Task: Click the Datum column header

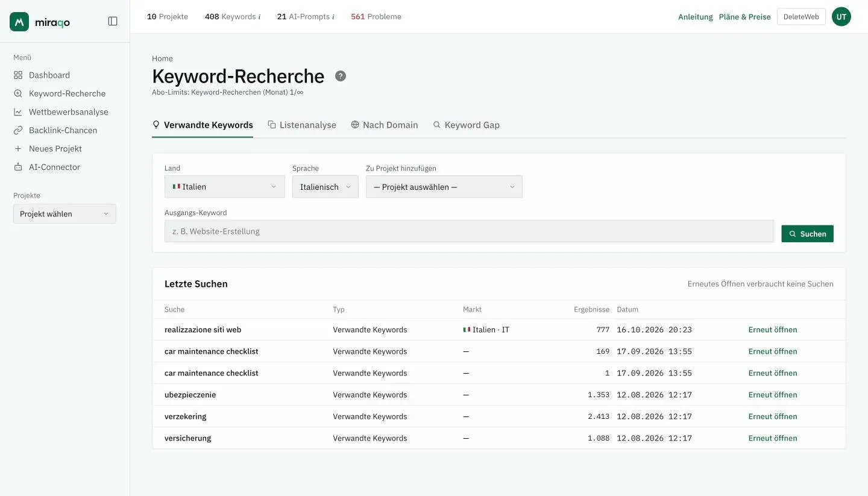Action: (627, 309)
